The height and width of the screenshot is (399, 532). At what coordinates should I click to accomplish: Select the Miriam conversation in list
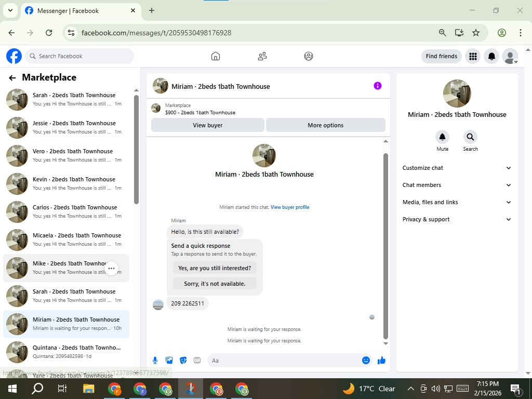click(x=66, y=324)
